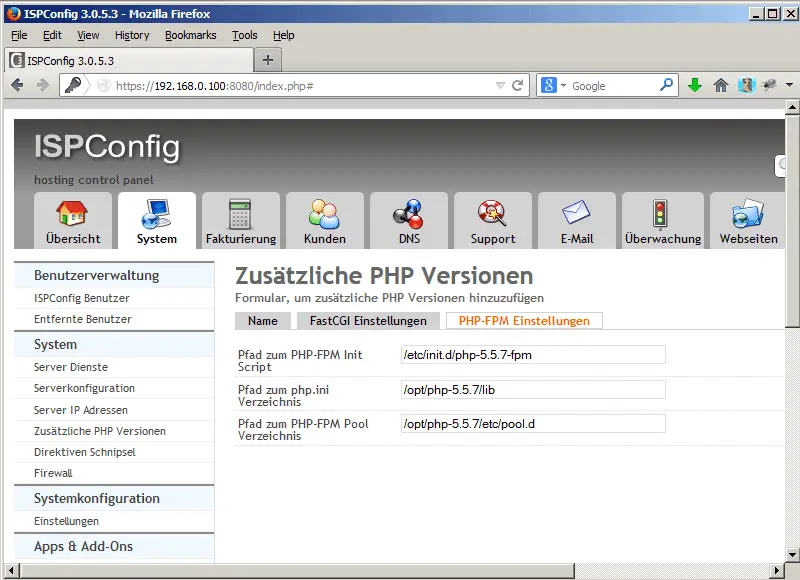Click the Pfad zum PHP-FPM Init Script label
Image resolution: width=800 pixels, height=580 pixels.
(x=300, y=361)
